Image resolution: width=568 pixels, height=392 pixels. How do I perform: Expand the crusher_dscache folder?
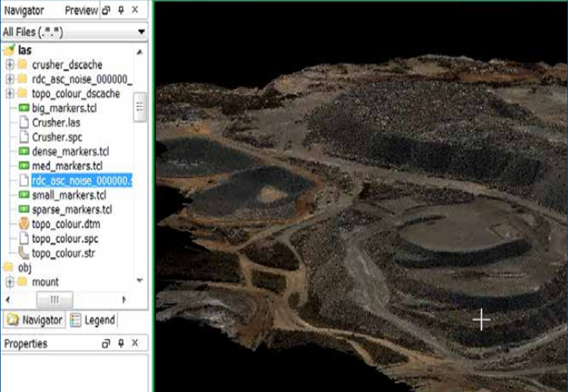9,65
